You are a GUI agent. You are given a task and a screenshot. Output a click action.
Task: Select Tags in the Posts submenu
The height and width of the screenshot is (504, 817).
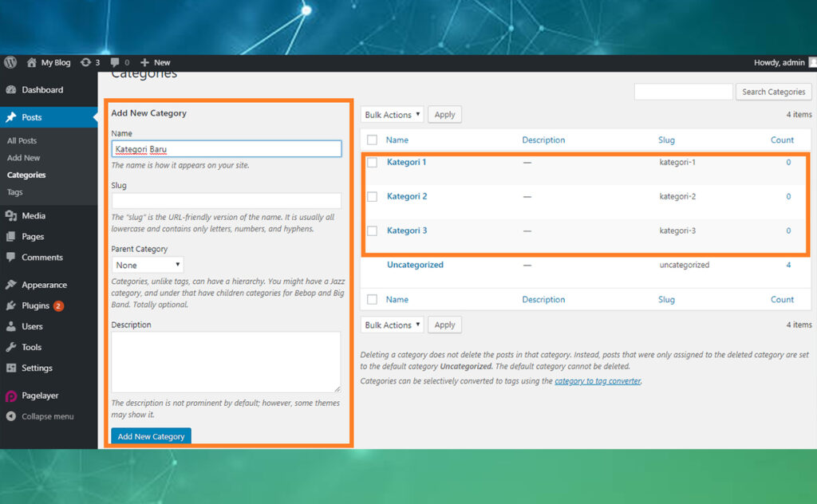tap(15, 191)
